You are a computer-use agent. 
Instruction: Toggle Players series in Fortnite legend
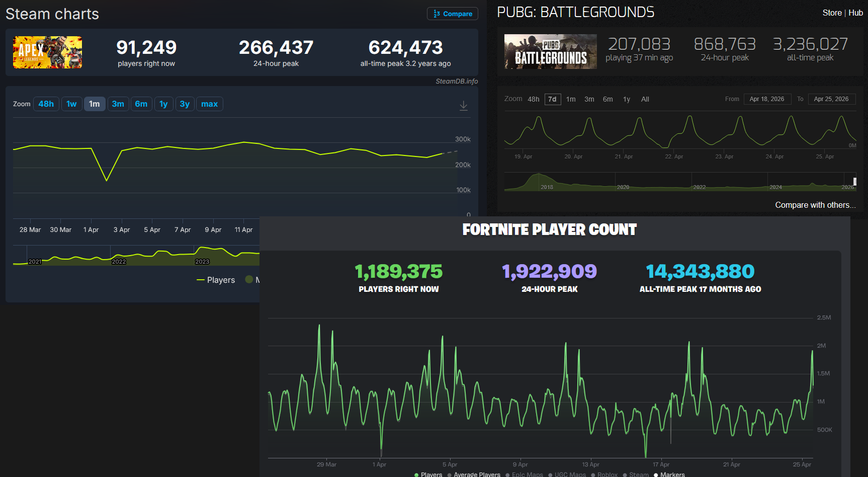(x=428, y=474)
